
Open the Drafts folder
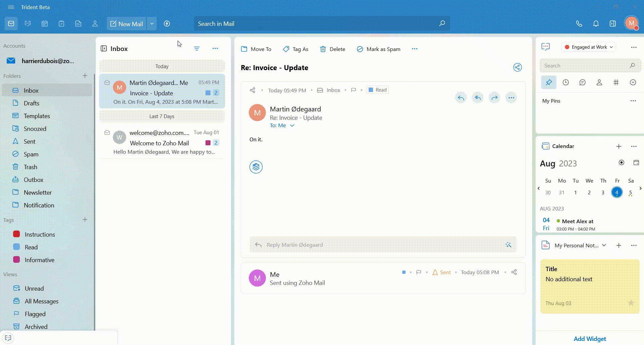(x=32, y=103)
